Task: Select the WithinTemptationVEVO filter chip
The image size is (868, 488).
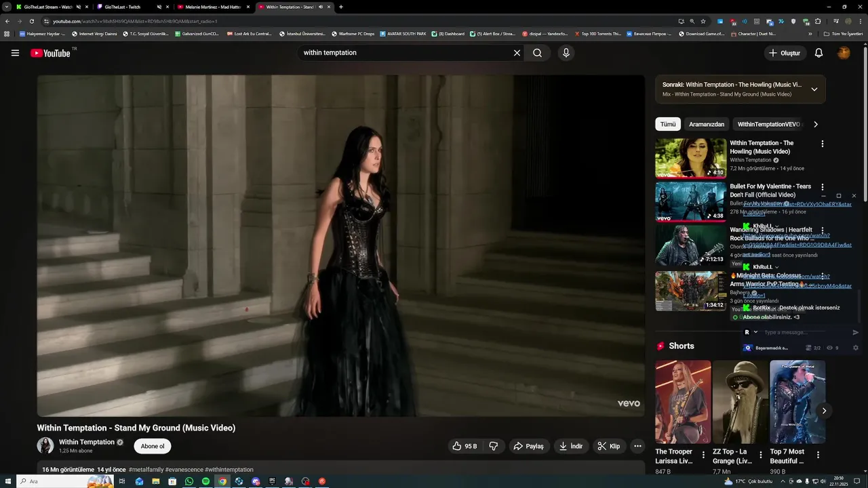Action: pyautogui.click(x=769, y=124)
